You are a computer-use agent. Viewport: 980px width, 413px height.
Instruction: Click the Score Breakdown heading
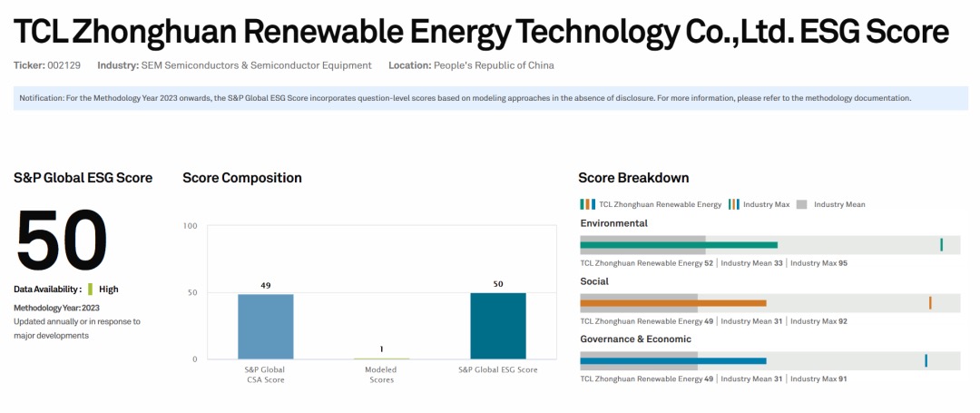click(634, 178)
